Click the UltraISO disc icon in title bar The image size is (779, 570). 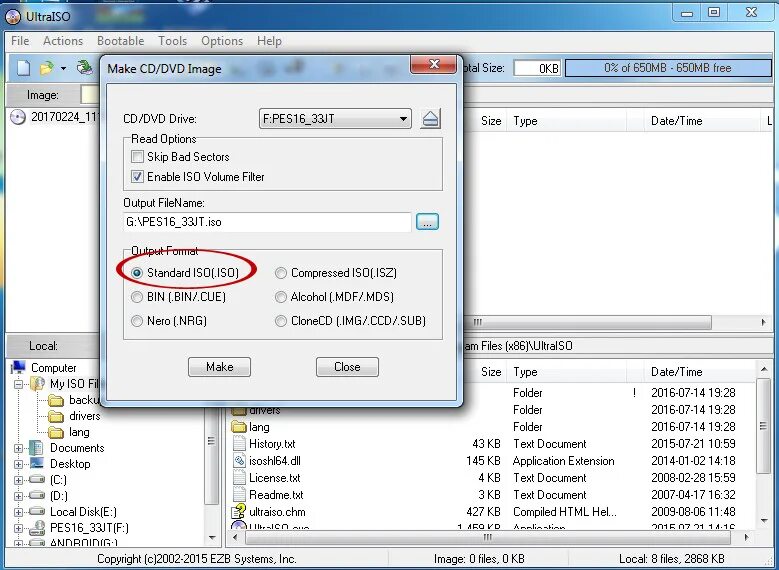click(x=13, y=16)
